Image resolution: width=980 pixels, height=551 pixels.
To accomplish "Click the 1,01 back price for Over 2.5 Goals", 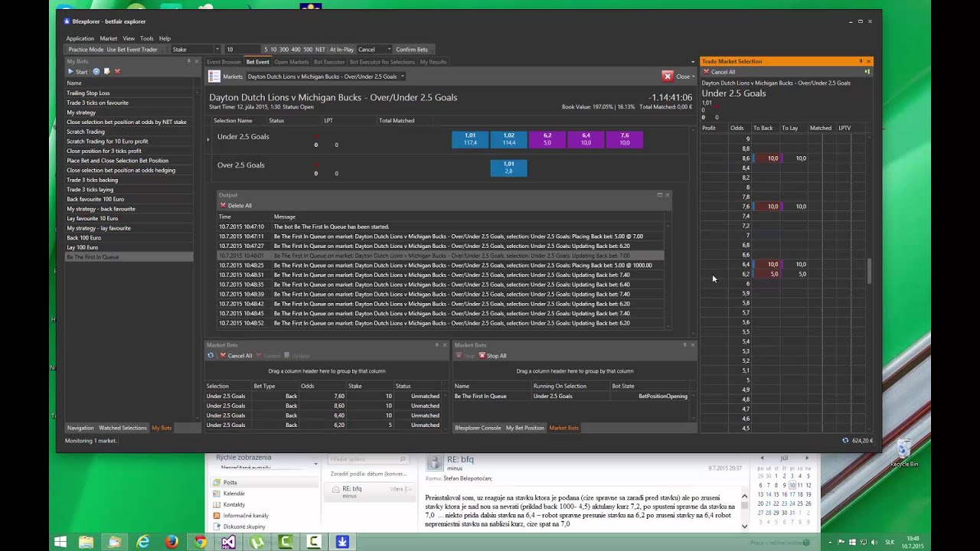I will click(x=508, y=168).
